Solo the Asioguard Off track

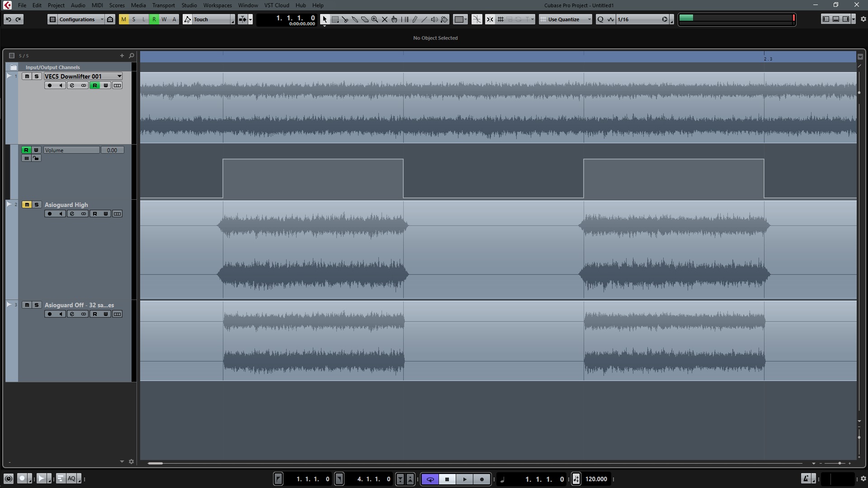[x=36, y=305]
